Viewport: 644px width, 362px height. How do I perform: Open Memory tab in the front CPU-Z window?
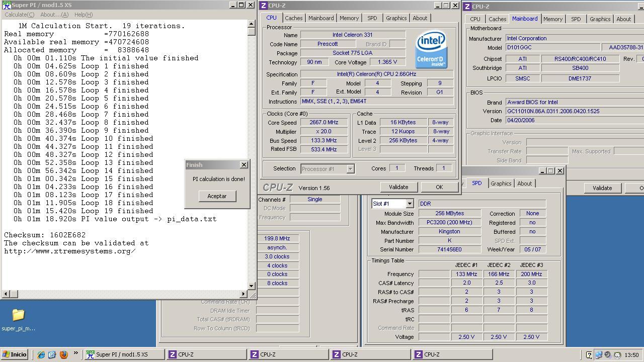point(349,18)
